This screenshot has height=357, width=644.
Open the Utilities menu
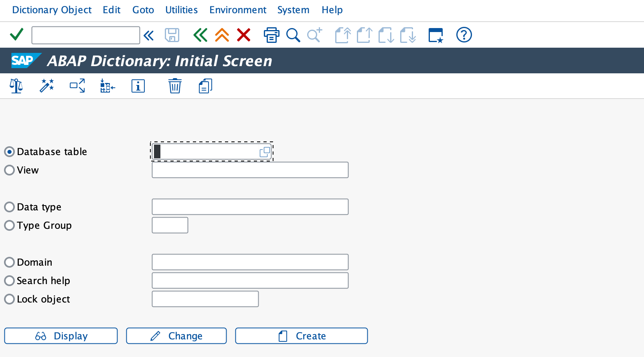[181, 10]
